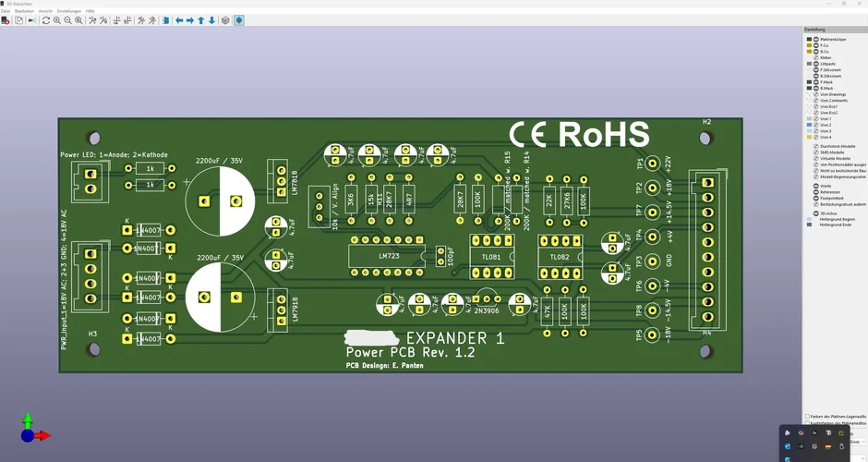
Task: Zoom out using the magnifier minus icon
Action: click(x=67, y=20)
